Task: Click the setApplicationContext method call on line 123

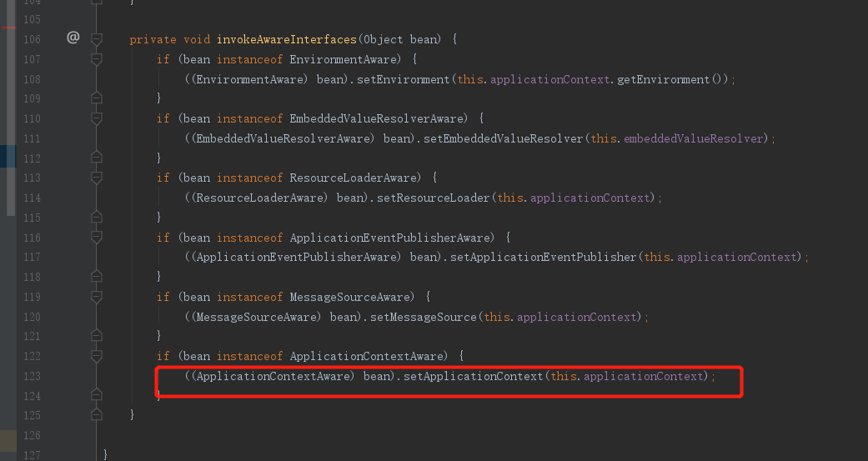Action: tap(474, 376)
